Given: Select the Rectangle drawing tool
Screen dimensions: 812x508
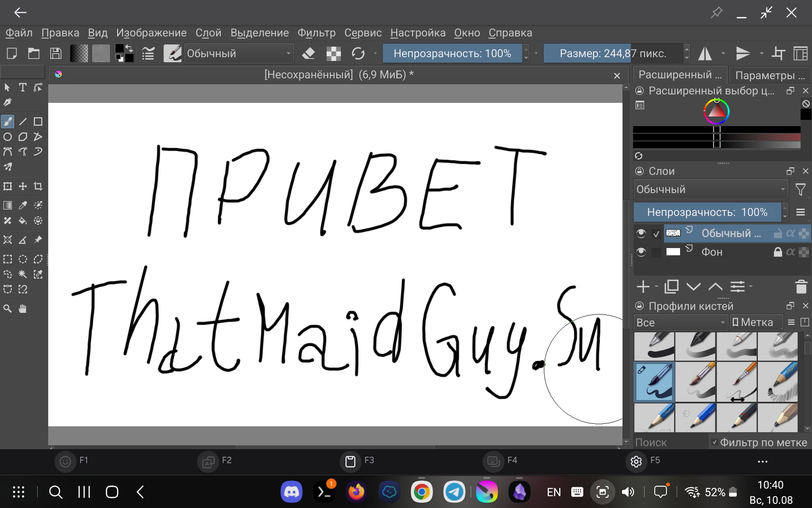Looking at the screenshot, I should click(38, 121).
